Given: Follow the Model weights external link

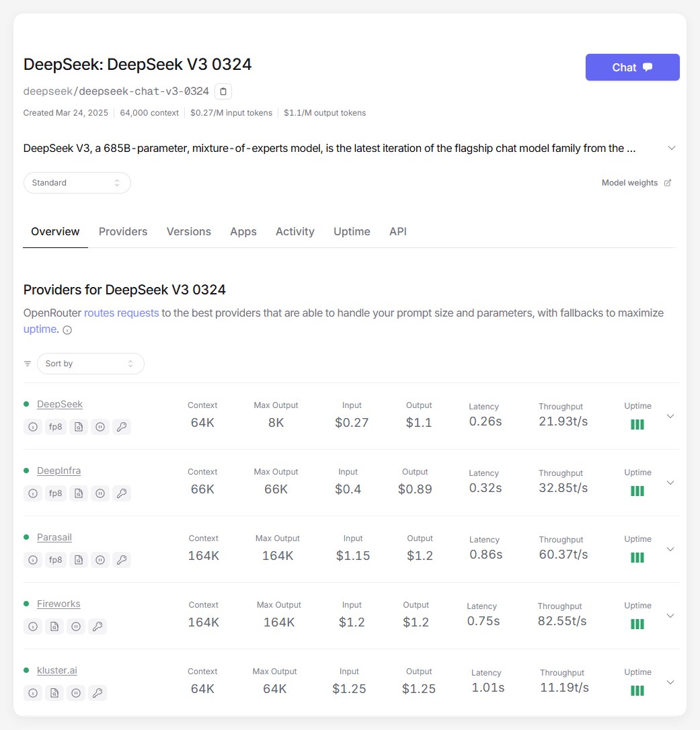Looking at the screenshot, I should [x=636, y=183].
